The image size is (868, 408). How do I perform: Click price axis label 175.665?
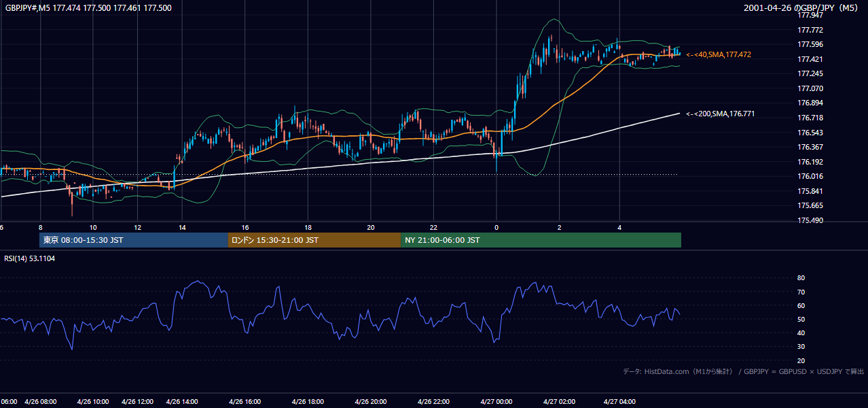tap(810, 205)
